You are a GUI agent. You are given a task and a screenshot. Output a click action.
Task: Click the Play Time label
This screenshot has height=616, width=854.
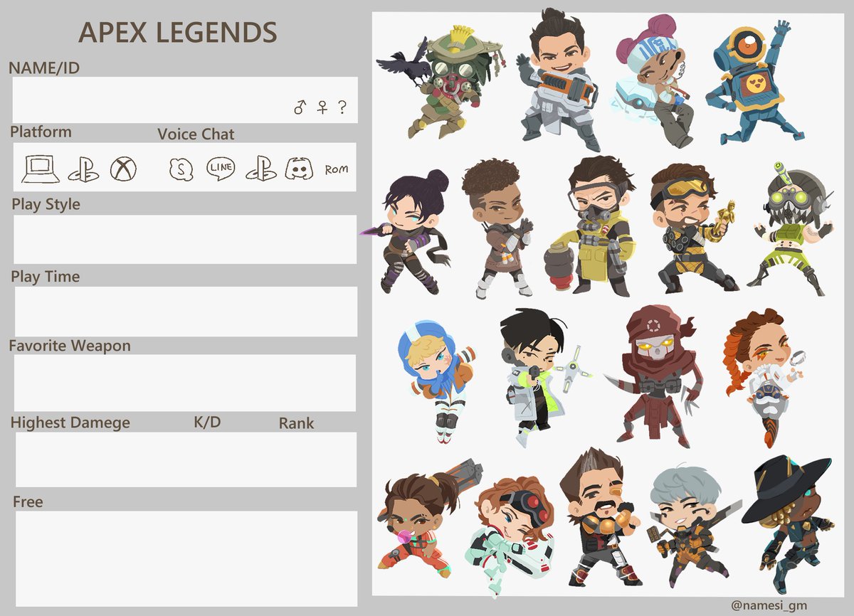pos(46,277)
